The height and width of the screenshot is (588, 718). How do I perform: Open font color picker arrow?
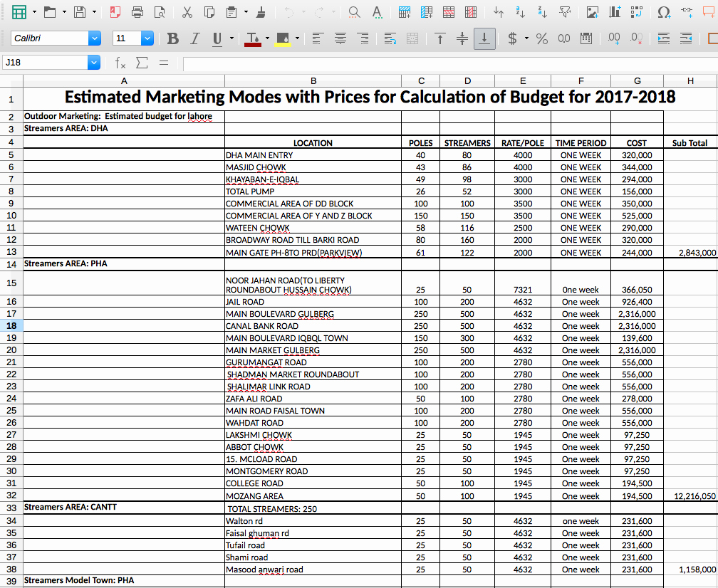[x=267, y=38]
